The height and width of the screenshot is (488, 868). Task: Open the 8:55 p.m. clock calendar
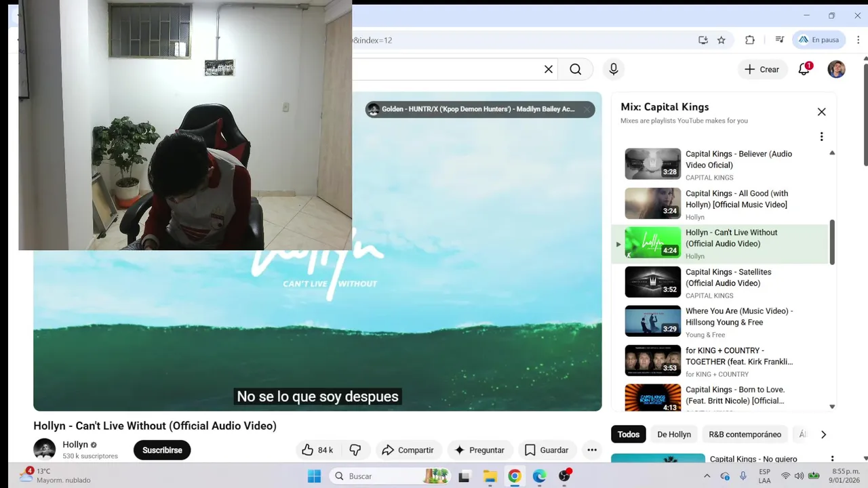pyautogui.click(x=846, y=476)
